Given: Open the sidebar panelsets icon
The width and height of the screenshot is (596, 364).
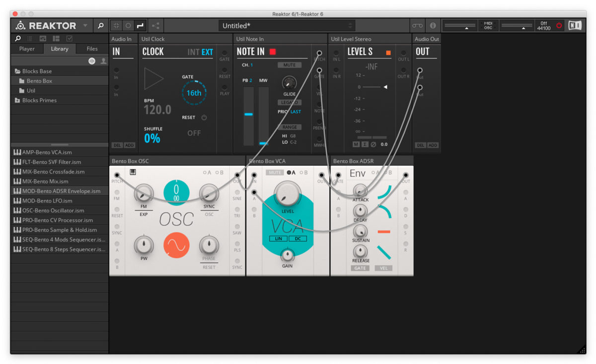Looking at the screenshot, I should pyautogui.click(x=56, y=38).
